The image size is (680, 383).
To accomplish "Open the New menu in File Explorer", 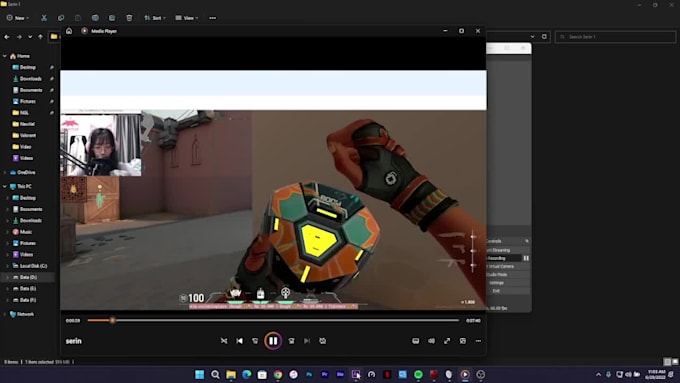I will [18, 18].
